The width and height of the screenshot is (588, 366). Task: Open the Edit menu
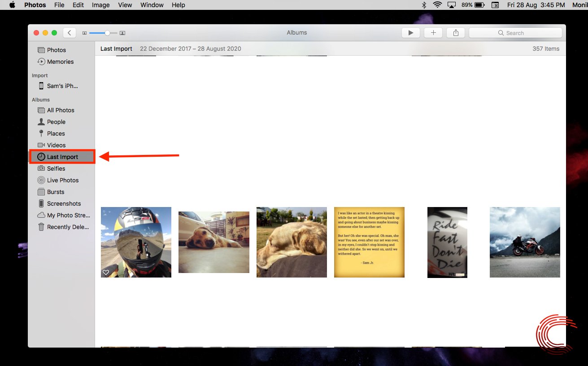click(x=78, y=5)
